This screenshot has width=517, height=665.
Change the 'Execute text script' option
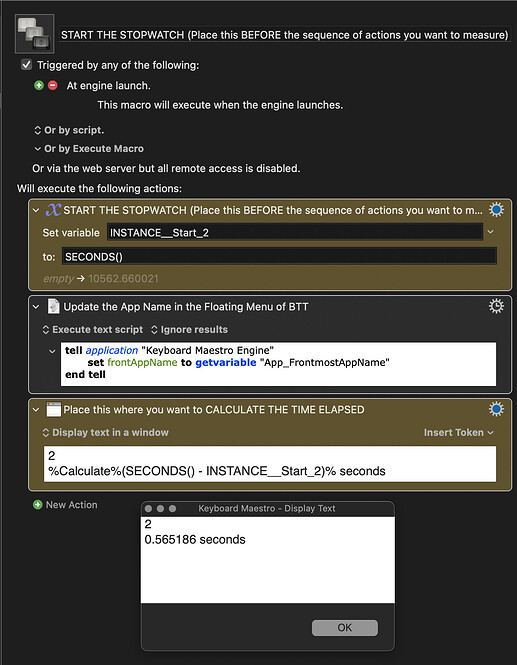pos(93,330)
